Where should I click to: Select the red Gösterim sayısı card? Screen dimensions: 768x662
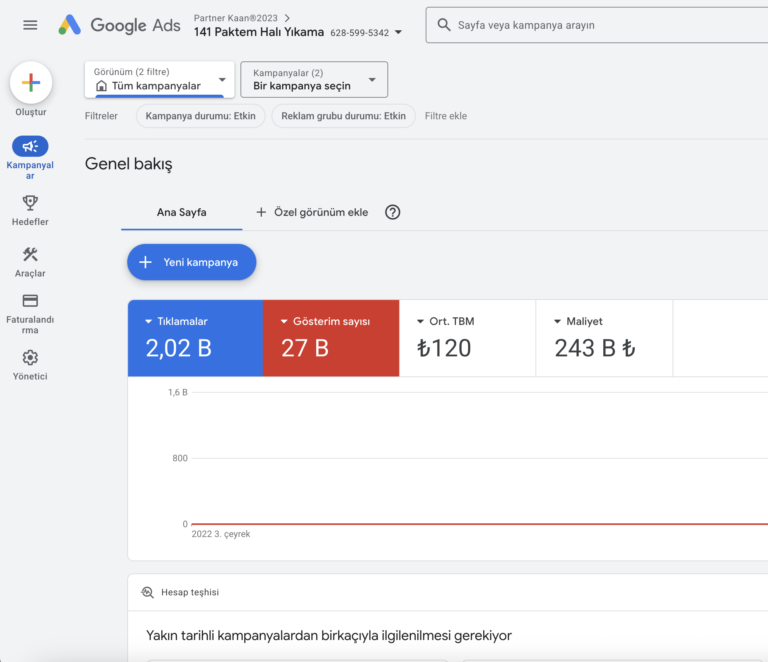[331, 338]
